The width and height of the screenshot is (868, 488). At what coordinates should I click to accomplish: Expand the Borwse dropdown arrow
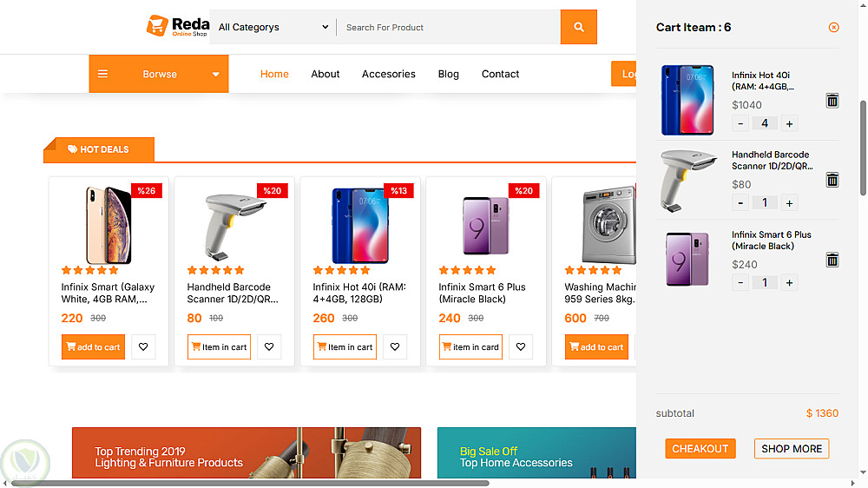(x=216, y=75)
